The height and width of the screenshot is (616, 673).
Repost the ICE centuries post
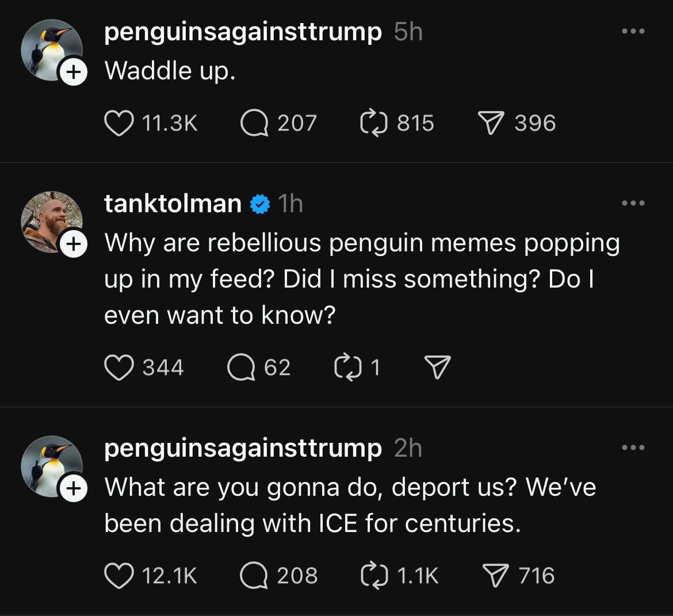pyautogui.click(x=373, y=576)
